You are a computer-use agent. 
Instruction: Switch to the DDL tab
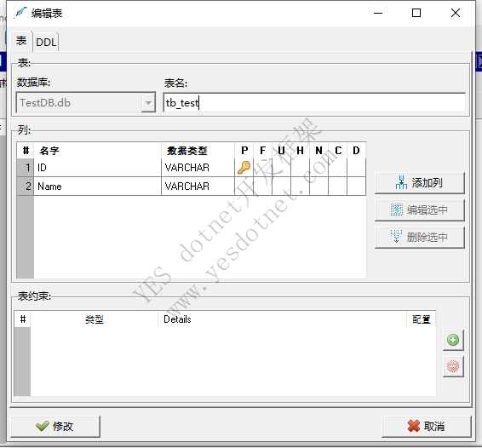point(46,42)
